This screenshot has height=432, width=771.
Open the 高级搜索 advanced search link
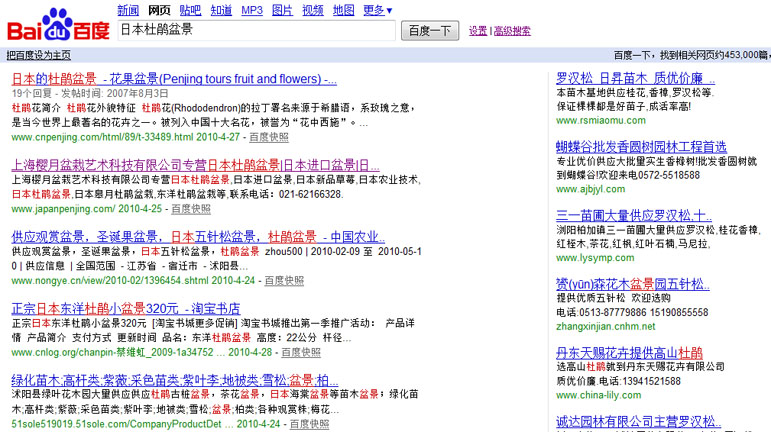click(512, 31)
